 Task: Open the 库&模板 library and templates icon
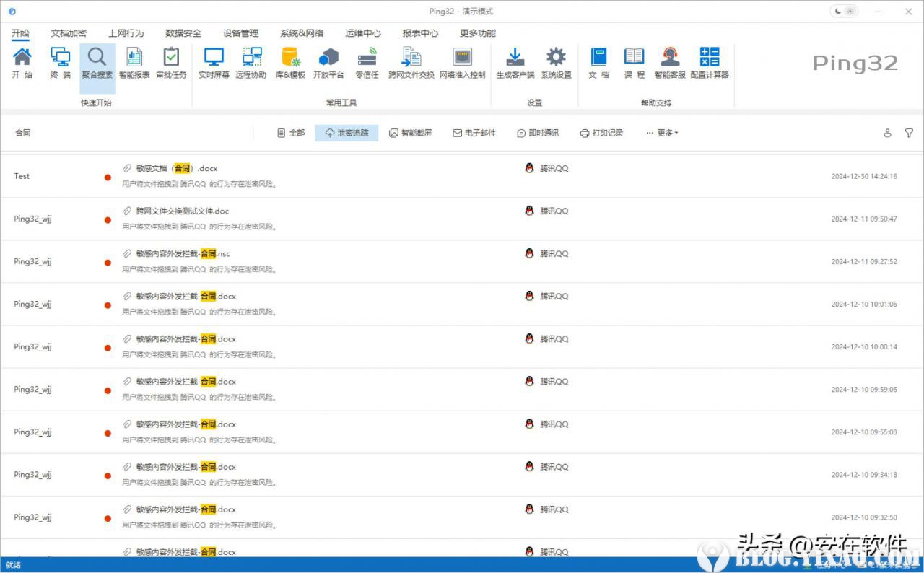point(290,63)
